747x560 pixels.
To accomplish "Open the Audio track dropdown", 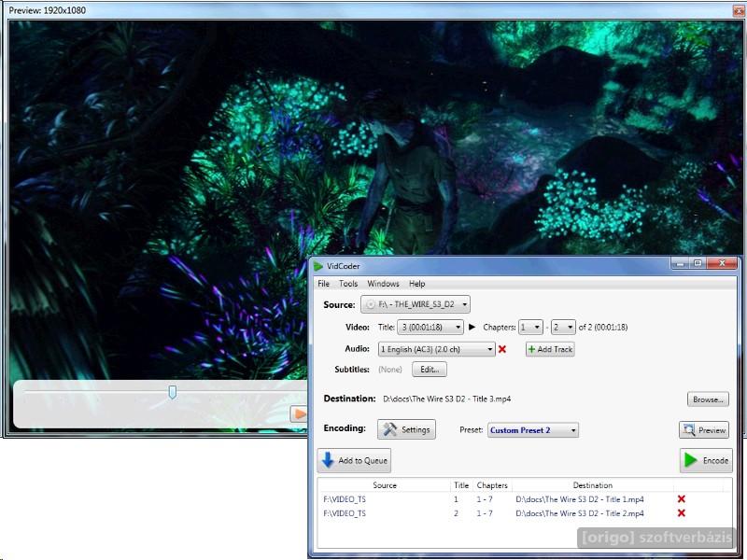I will point(436,349).
